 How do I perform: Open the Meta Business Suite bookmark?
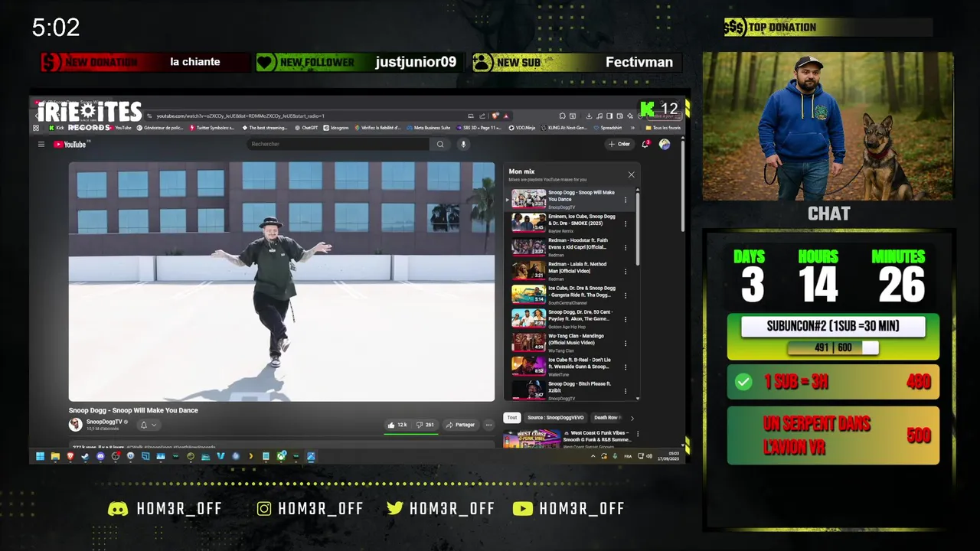429,128
